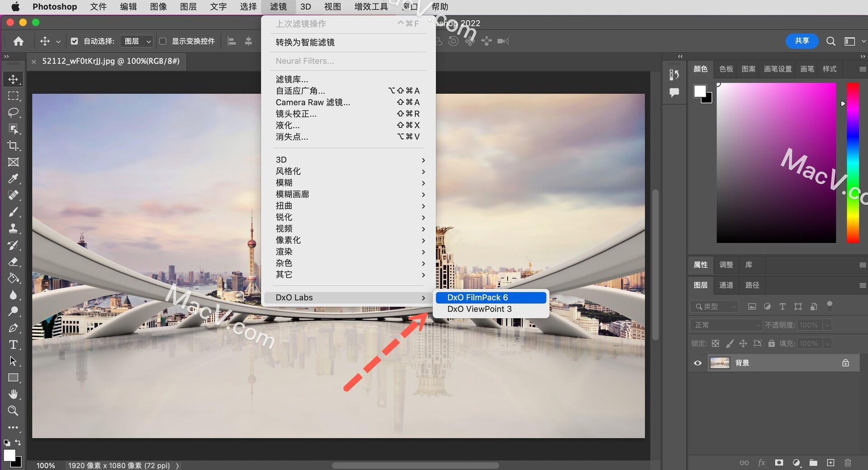The height and width of the screenshot is (470, 868).
Task: Select the Hand tool
Action: 13,394
